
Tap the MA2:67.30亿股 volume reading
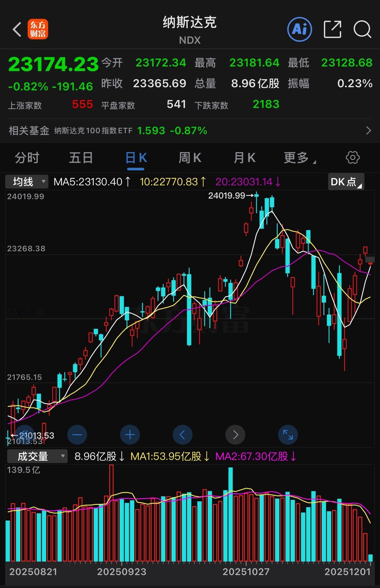coord(256,456)
